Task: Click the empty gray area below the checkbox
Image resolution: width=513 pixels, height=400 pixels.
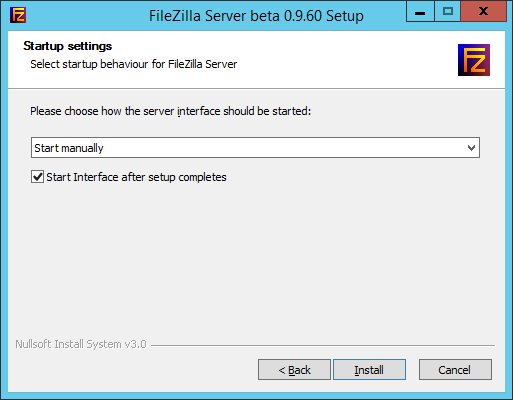Action: (256, 260)
